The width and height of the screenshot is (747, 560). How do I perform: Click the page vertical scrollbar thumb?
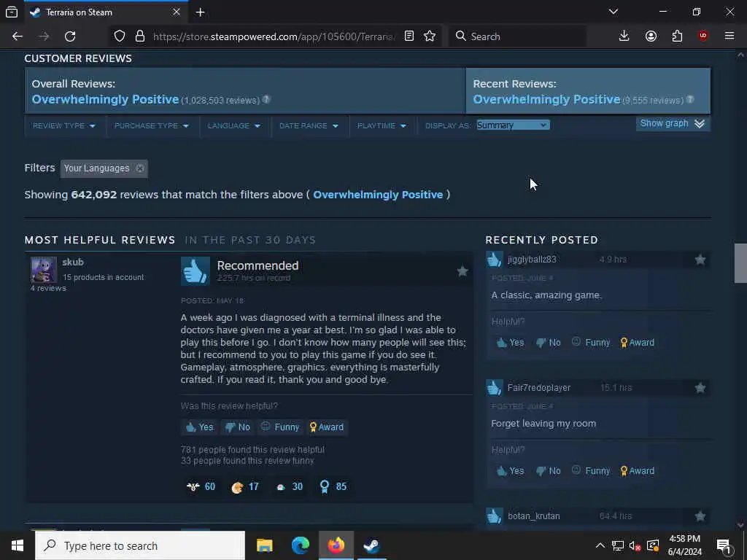(x=741, y=263)
